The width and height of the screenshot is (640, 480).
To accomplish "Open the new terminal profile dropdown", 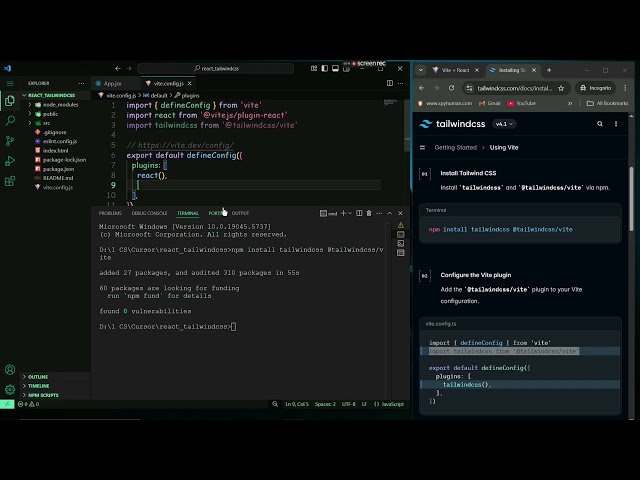I will [350, 213].
